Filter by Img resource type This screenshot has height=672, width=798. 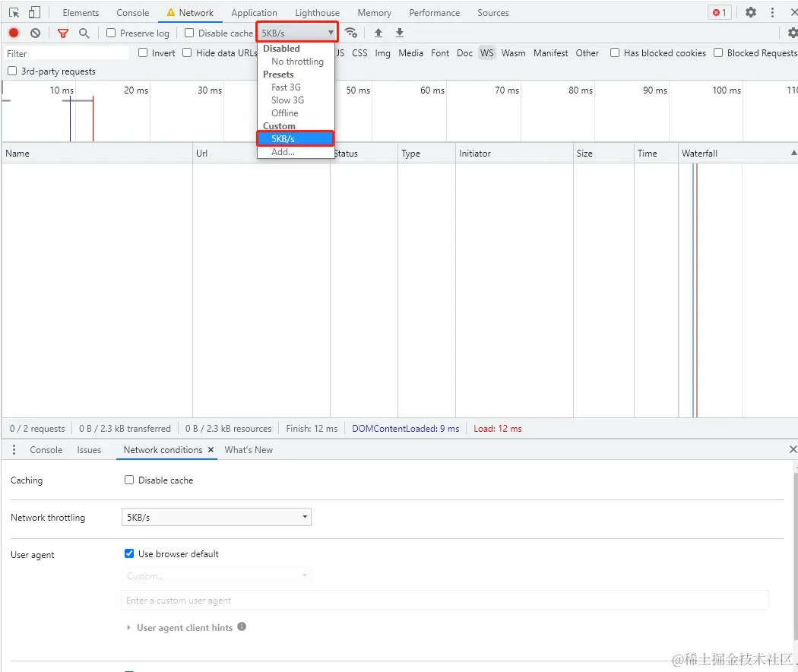coord(382,52)
